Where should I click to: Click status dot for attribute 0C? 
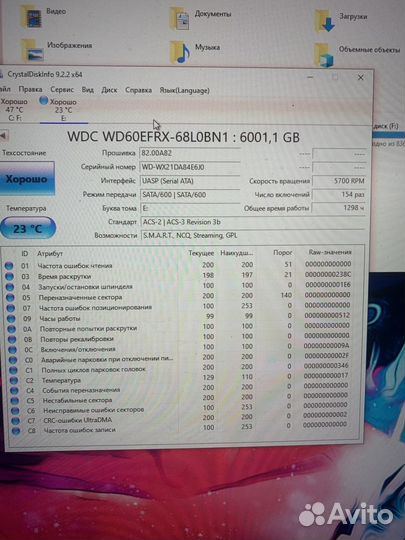pos(12,350)
